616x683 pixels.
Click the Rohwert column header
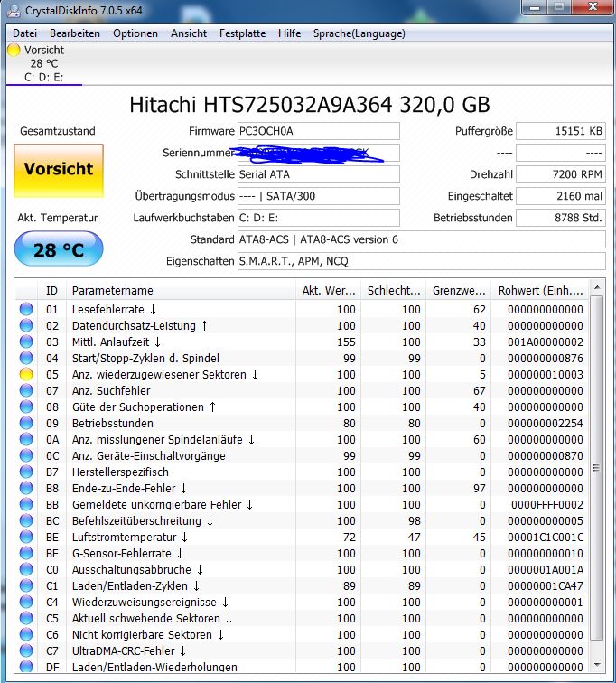[x=540, y=291]
